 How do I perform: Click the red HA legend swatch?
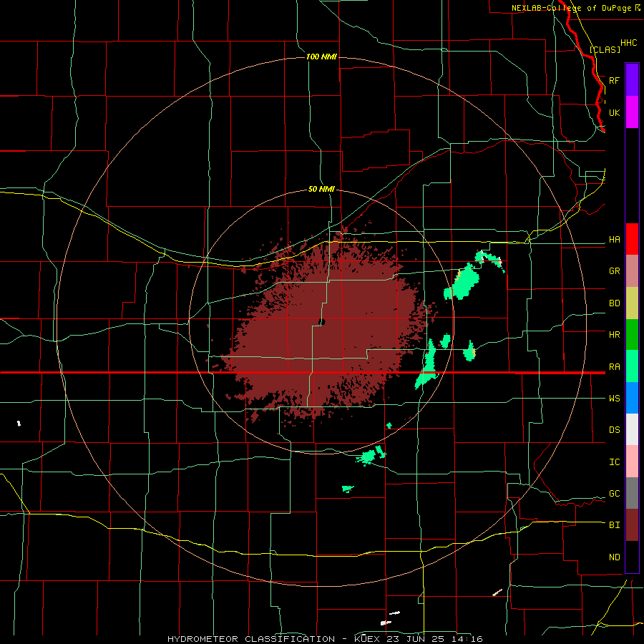(x=632, y=239)
